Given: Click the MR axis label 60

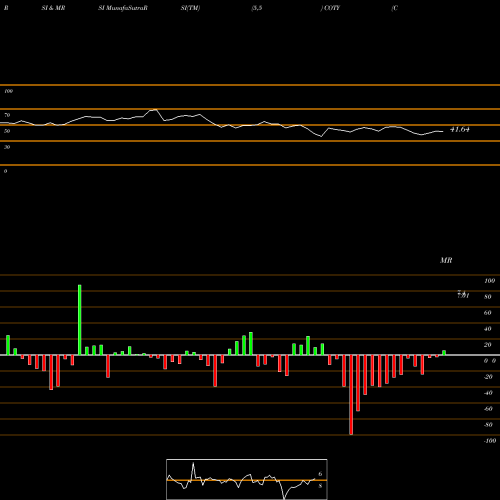Looking at the screenshot, I should [x=488, y=313].
